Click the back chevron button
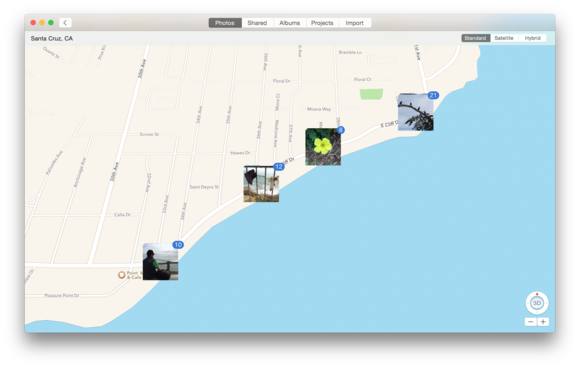580x368 pixels. pos(65,23)
